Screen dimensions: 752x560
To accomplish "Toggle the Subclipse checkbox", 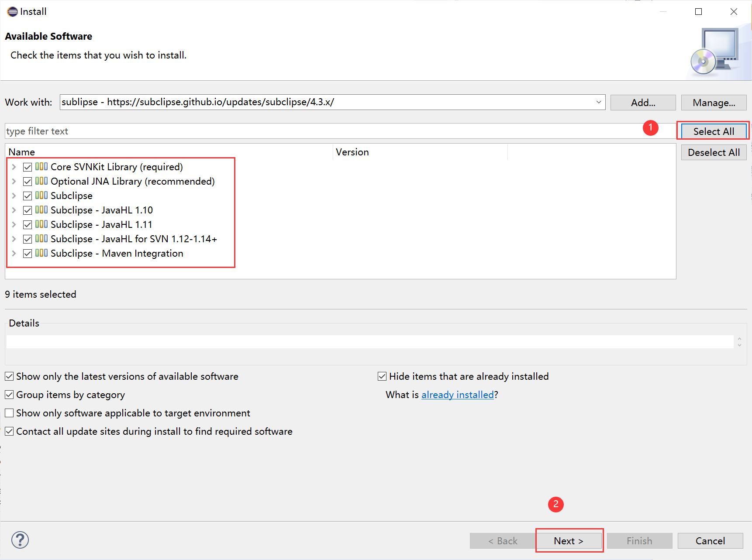I will tap(28, 196).
